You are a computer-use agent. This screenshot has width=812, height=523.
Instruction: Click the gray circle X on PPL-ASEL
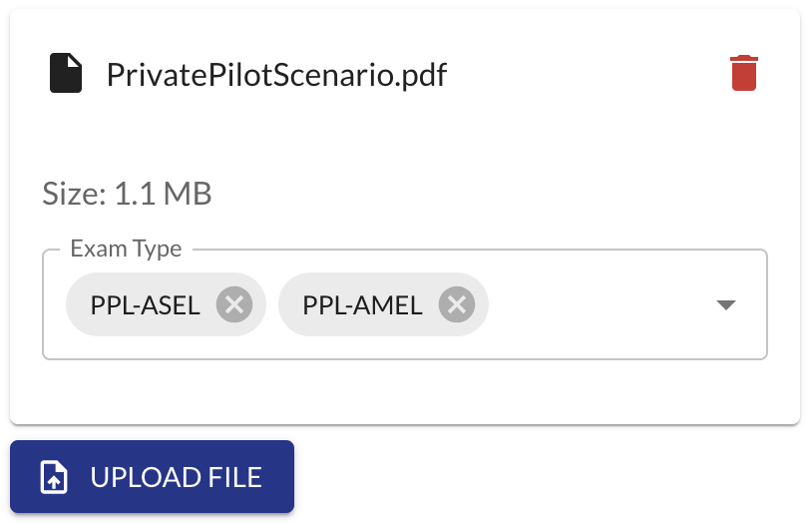coord(234,304)
